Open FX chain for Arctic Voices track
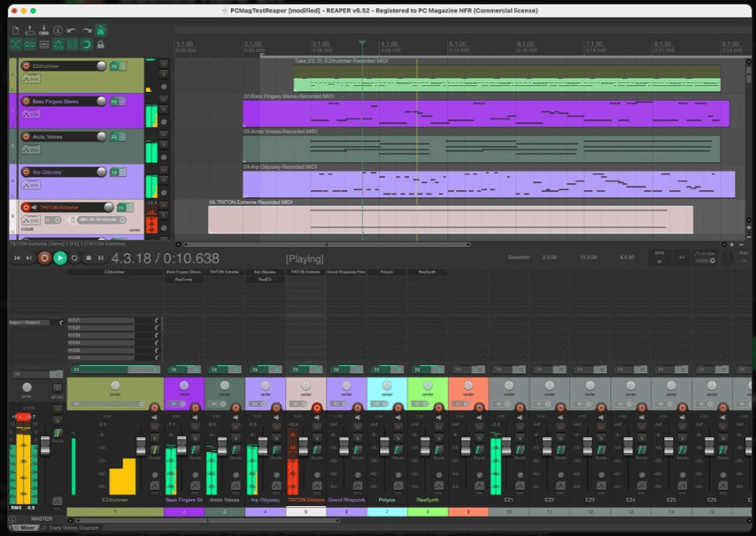756x536 pixels. (x=114, y=137)
